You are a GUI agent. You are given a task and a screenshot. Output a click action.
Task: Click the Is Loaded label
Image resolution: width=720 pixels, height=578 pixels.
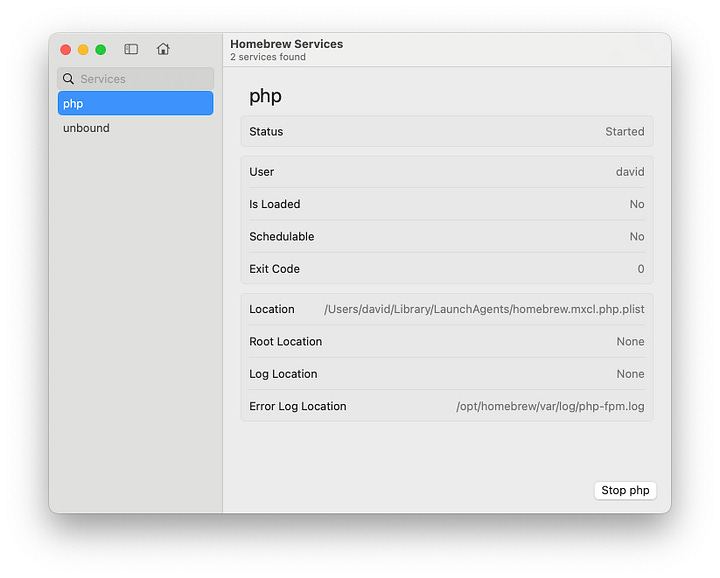(275, 204)
